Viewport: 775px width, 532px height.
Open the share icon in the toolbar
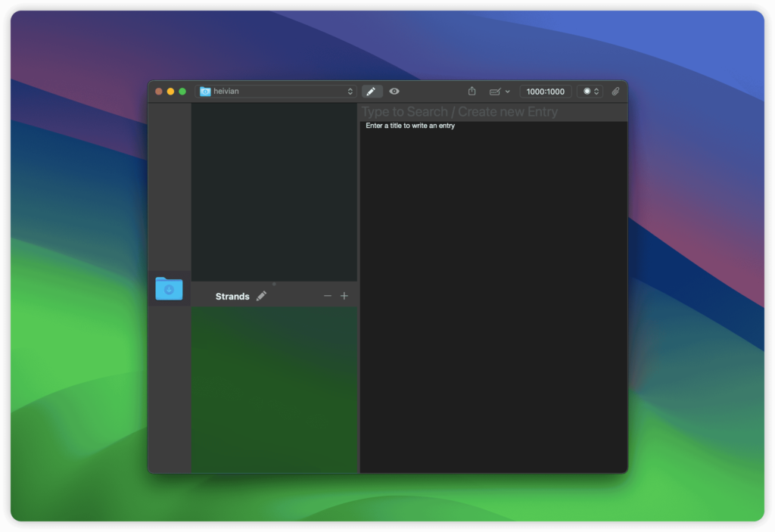coord(472,91)
